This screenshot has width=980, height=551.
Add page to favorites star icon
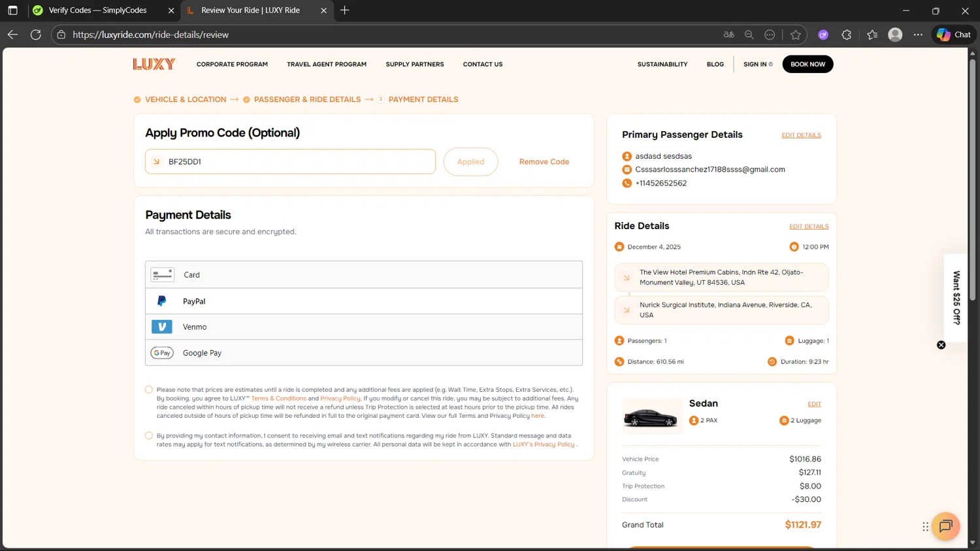coord(795,35)
